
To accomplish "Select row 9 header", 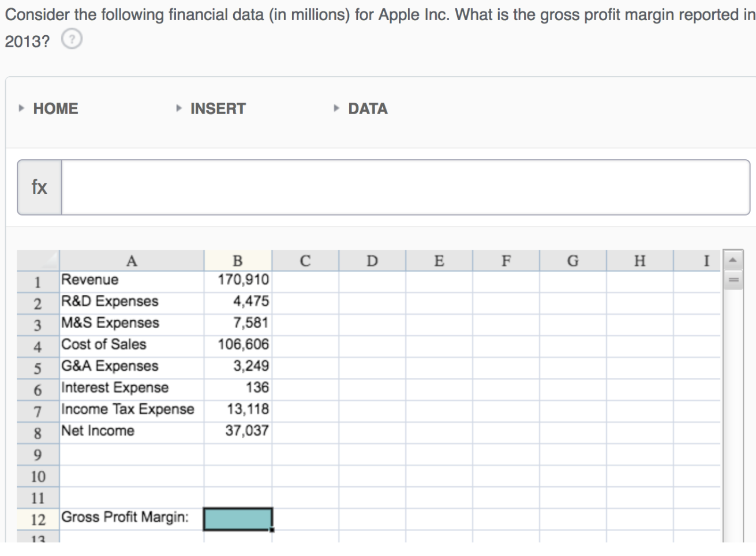I will (x=38, y=454).
